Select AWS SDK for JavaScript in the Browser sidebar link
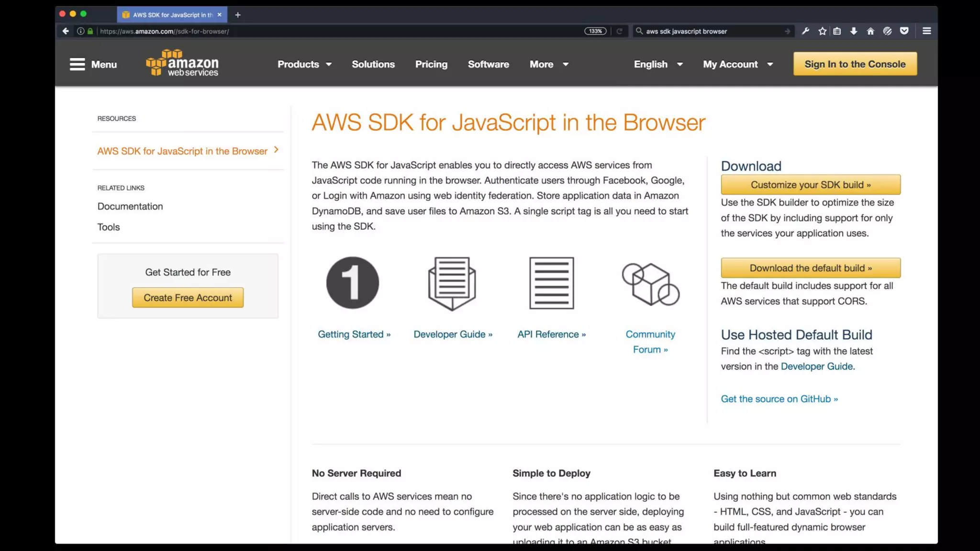The width and height of the screenshot is (980, 551). (x=182, y=151)
